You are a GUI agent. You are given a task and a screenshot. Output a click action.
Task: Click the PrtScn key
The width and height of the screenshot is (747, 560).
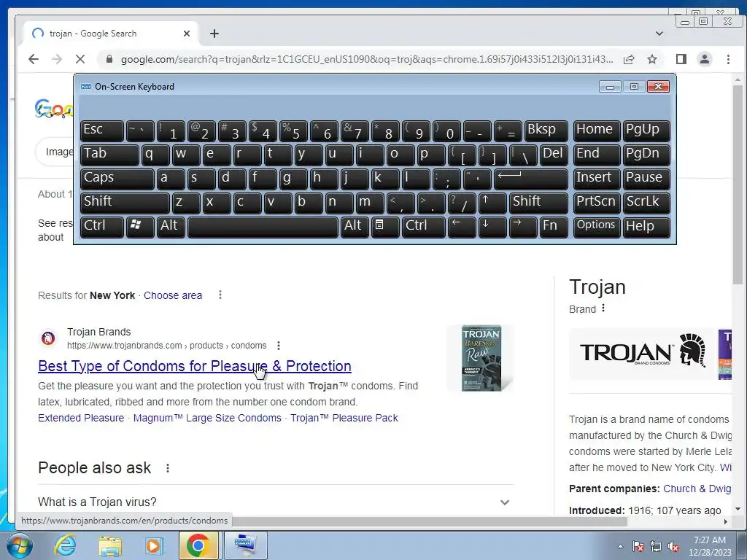[597, 203]
